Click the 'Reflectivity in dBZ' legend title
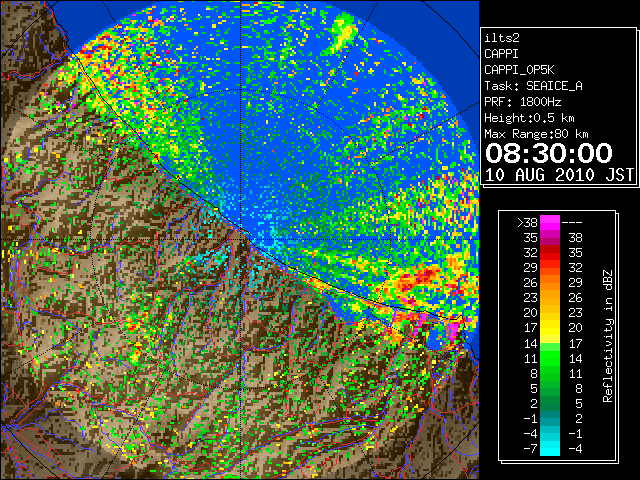 point(608,336)
